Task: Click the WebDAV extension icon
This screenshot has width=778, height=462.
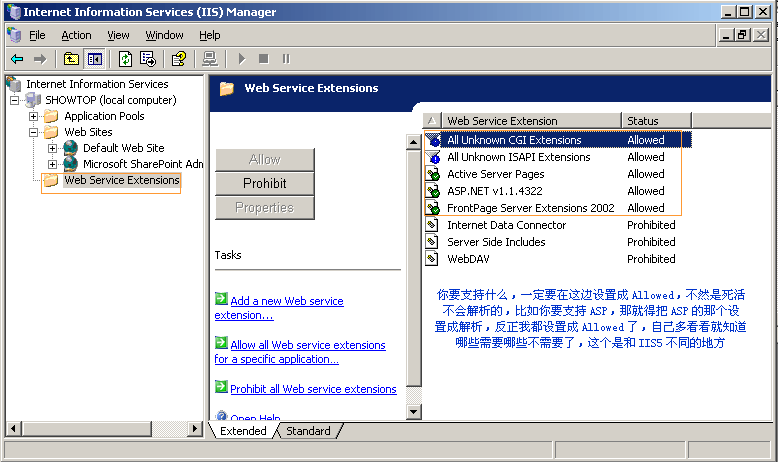Action: click(432, 259)
